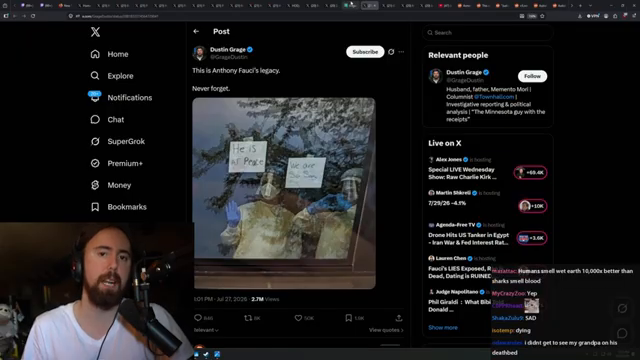The image size is (640, 360).
Task: Click the Bookmarks ribbon icon
Action: 95,207
